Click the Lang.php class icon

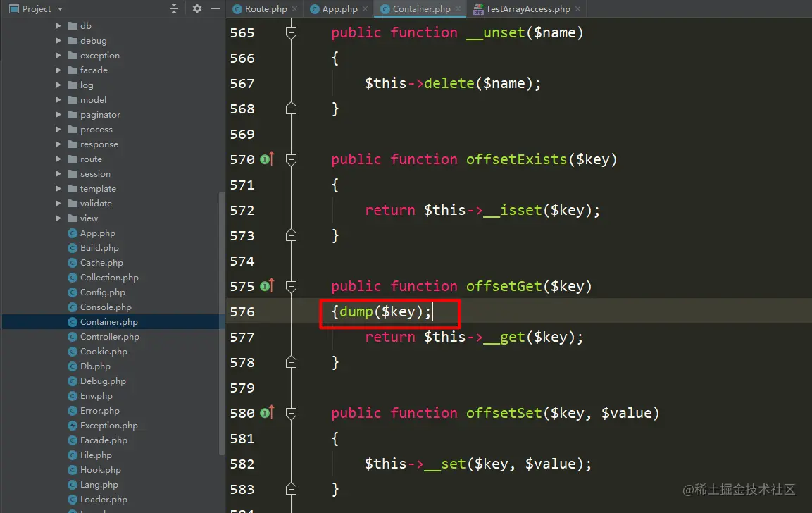[73, 485]
